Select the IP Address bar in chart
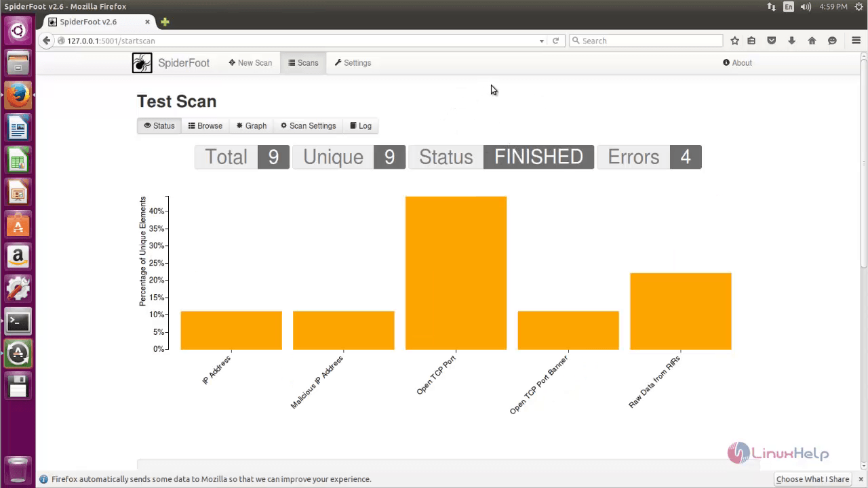The image size is (868, 488). (231, 331)
